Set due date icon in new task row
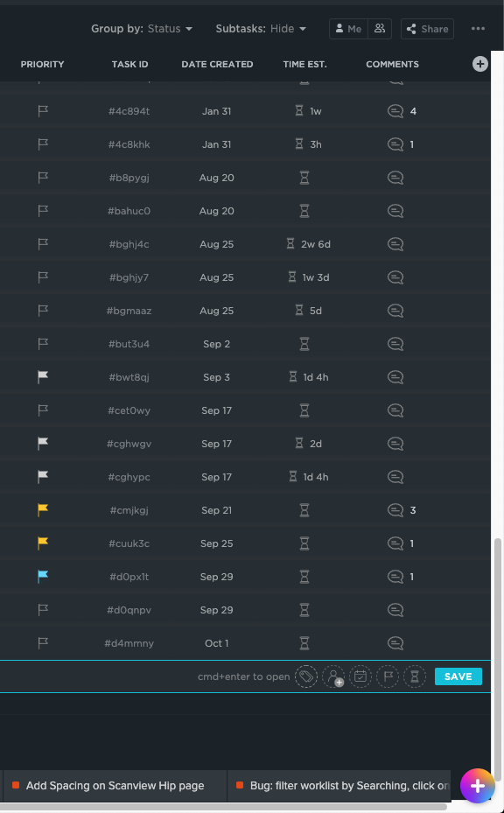This screenshot has width=504, height=813. [360, 676]
